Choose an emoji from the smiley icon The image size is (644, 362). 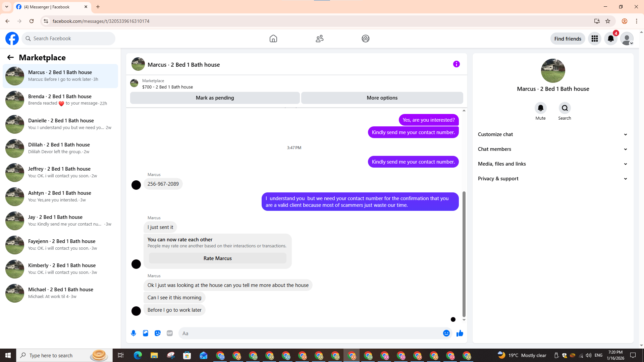pos(446,333)
